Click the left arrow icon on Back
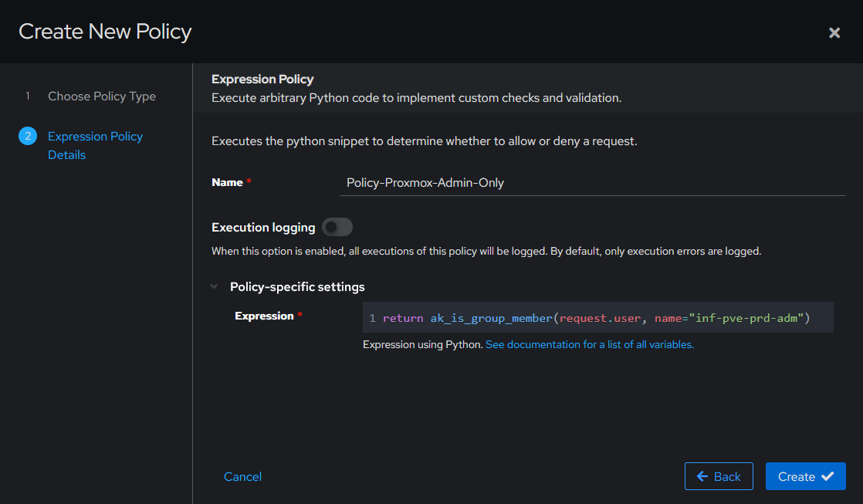 [x=702, y=476]
